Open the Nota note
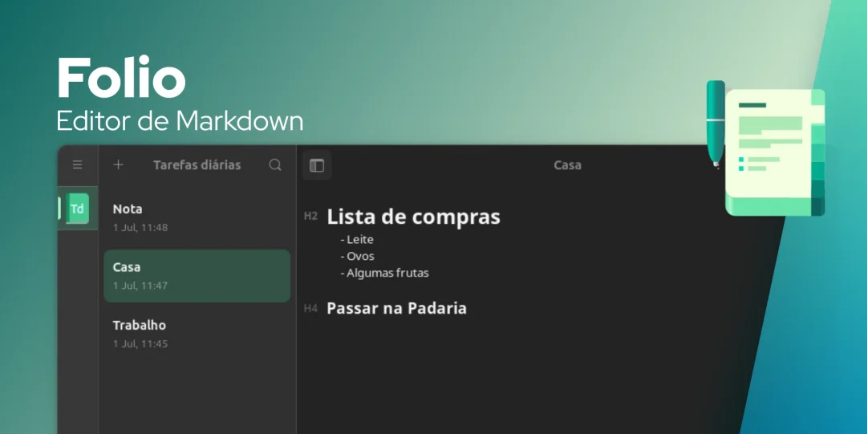Viewport: 868px width, 434px height. (x=197, y=218)
